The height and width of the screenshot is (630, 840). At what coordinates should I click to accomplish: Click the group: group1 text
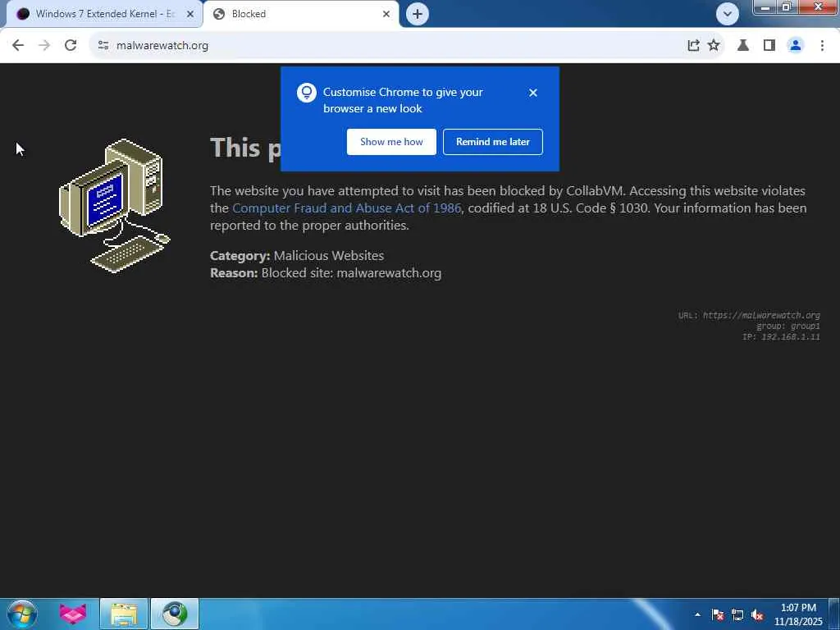(788, 326)
